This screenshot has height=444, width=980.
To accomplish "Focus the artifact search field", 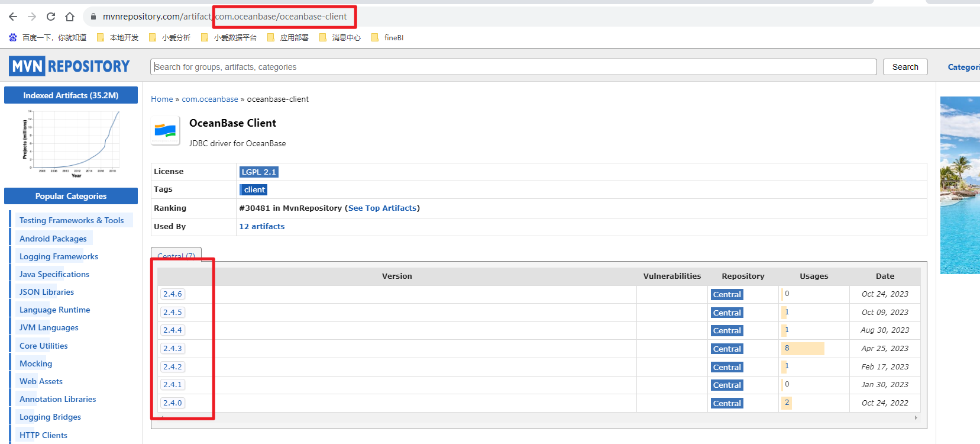I will [513, 67].
